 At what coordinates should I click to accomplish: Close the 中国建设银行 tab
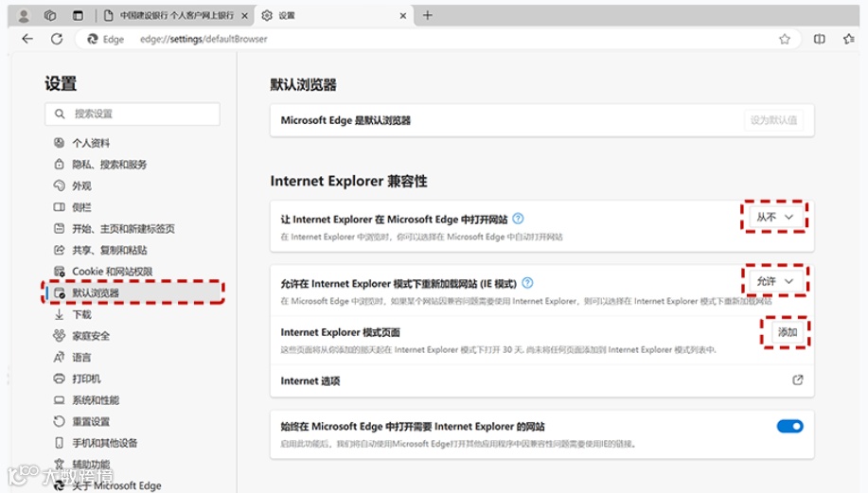[x=244, y=16]
